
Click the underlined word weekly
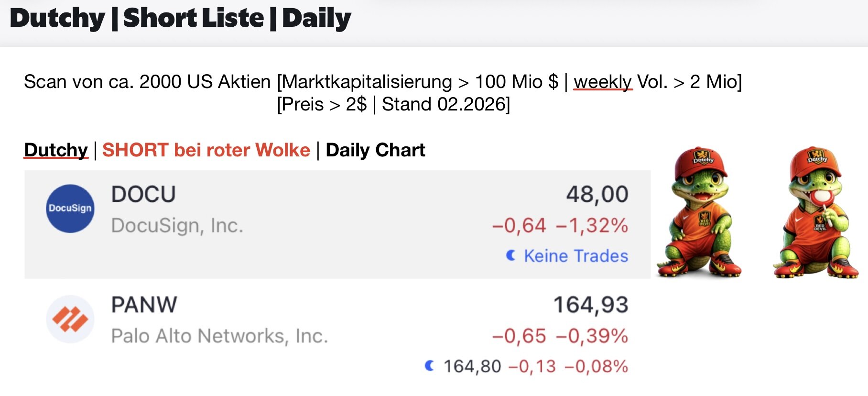[602, 82]
